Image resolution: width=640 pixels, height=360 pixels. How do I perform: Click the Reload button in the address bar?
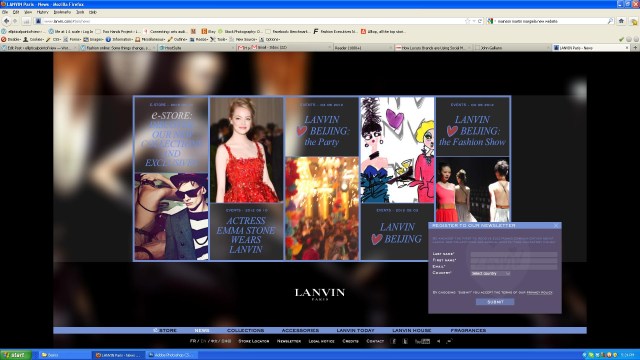tap(480, 21)
